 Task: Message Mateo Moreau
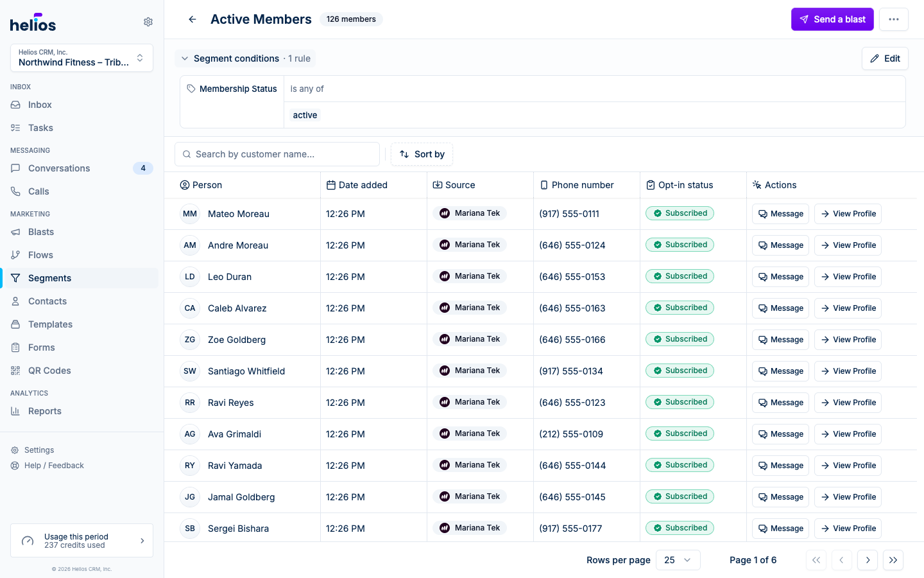pyautogui.click(x=780, y=214)
